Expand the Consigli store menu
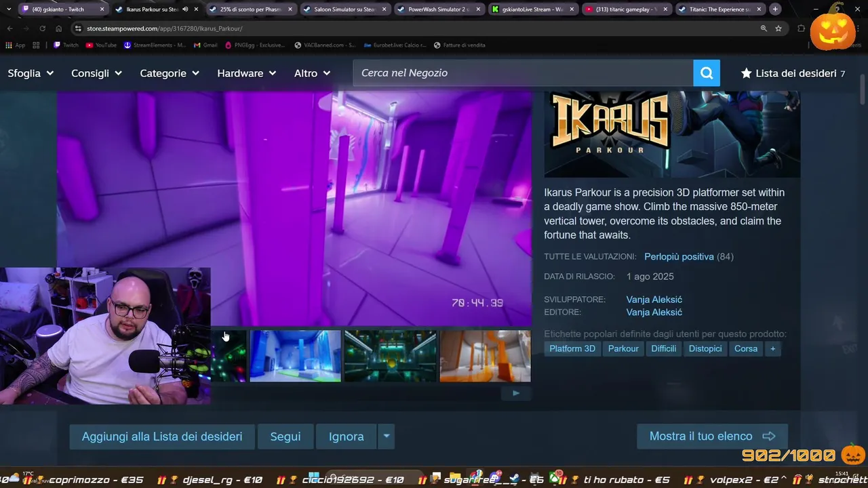 click(96, 73)
